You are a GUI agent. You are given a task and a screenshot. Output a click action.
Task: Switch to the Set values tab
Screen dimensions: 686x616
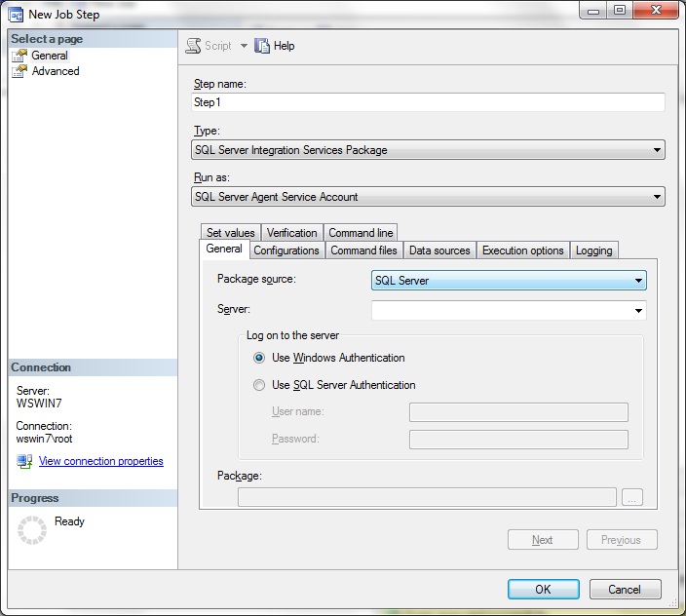point(231,233)
